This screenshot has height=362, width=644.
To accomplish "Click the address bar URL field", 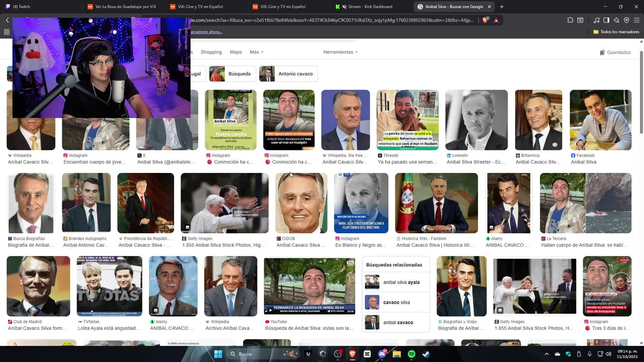I will point(332,20).
